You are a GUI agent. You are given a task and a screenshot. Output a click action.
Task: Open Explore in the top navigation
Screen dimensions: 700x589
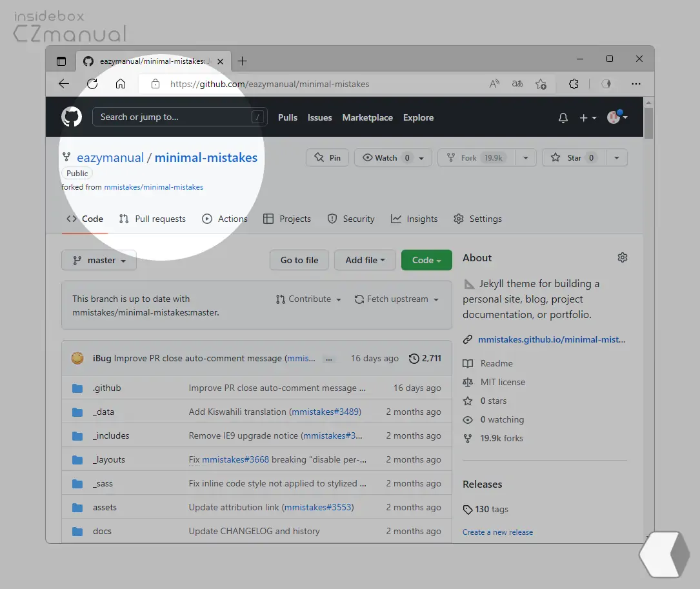click(418, 117)
